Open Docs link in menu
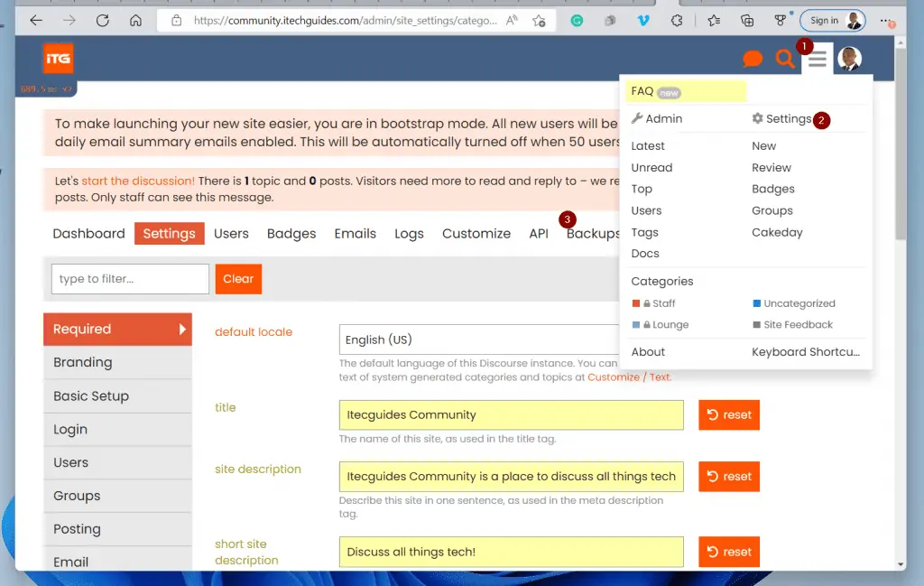924x586 pixels. (x=645, y=254)
